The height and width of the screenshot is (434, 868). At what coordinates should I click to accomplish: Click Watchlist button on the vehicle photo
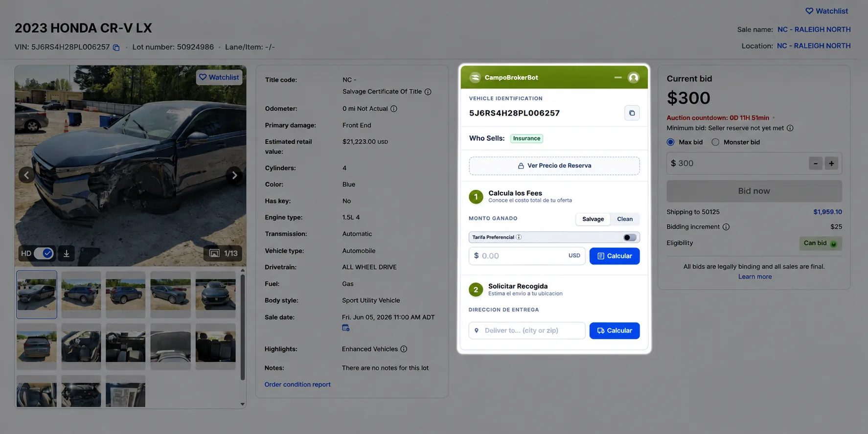tap(219, 77)
